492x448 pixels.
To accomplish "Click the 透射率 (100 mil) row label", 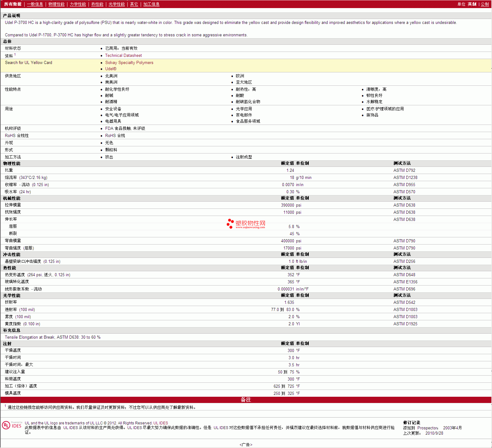I will (20, 309).
